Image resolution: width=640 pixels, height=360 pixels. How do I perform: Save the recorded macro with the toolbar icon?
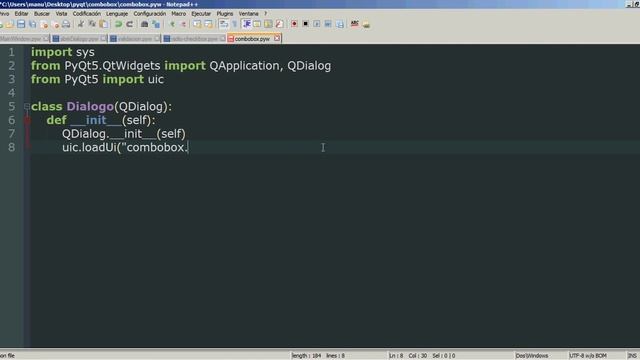340,24
